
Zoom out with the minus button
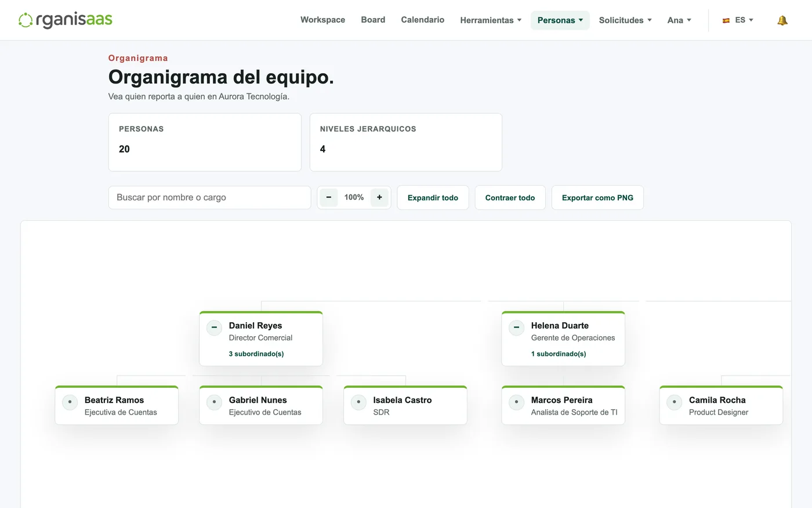coord(329,197)
